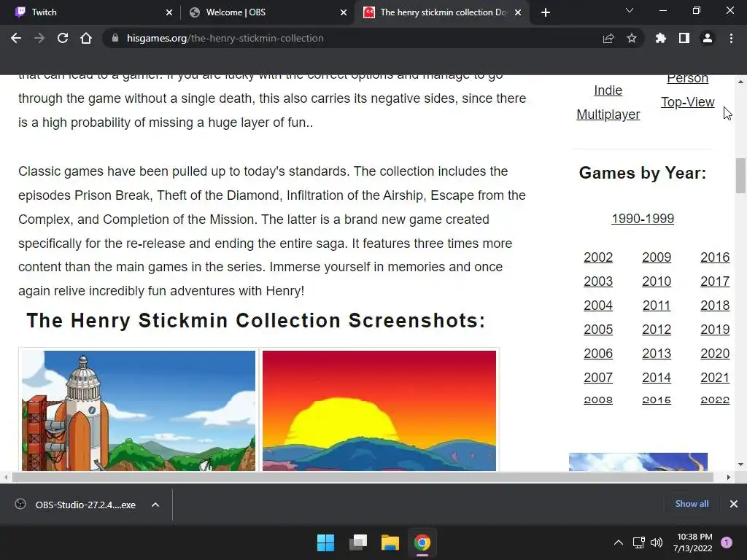Share this page icon in address bar

tap(608, 38)
